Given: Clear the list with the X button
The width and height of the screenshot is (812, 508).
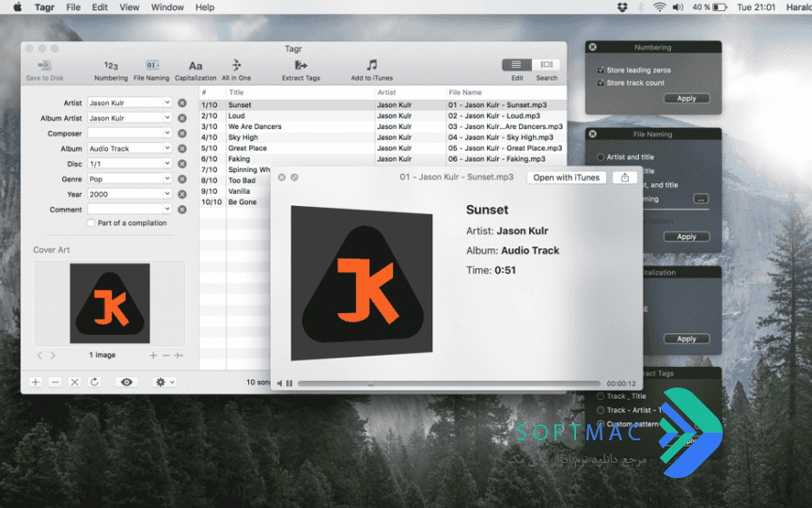Looking at the screenshot, I should (74, 382).
